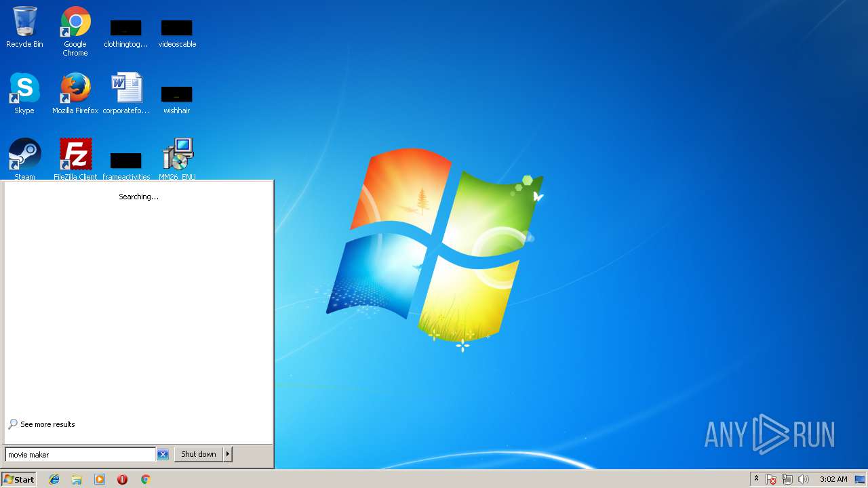Open Internet Explorer from the taskbar

54,479
